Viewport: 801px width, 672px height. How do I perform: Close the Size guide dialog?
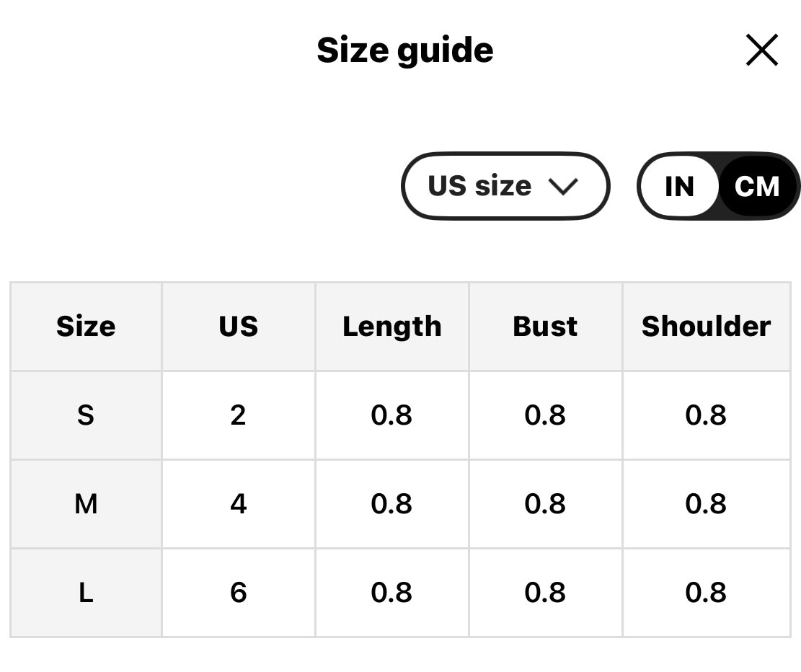(x=761, y=50)
